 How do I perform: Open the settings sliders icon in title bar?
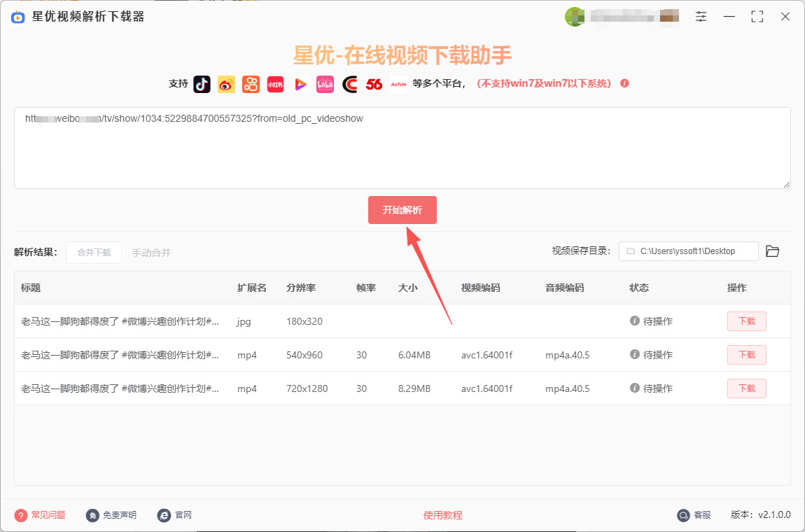point(701,16)
